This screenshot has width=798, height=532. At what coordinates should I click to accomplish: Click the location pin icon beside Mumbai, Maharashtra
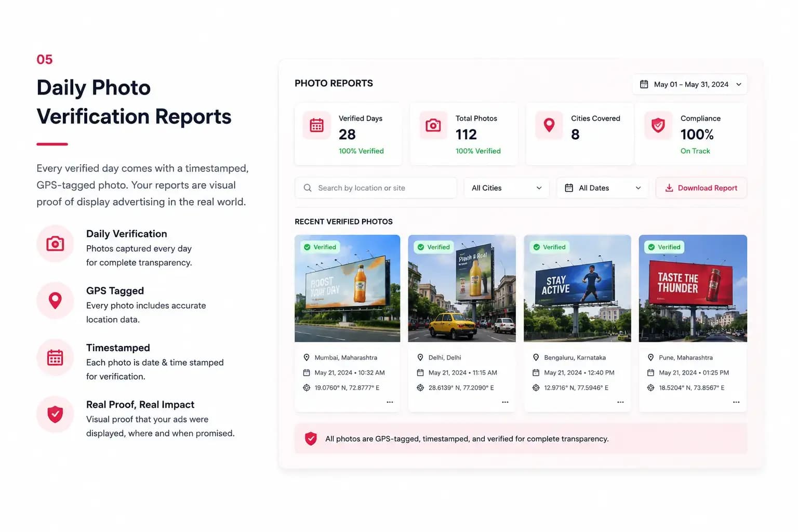pyautogui.click(x=307, y=357)
